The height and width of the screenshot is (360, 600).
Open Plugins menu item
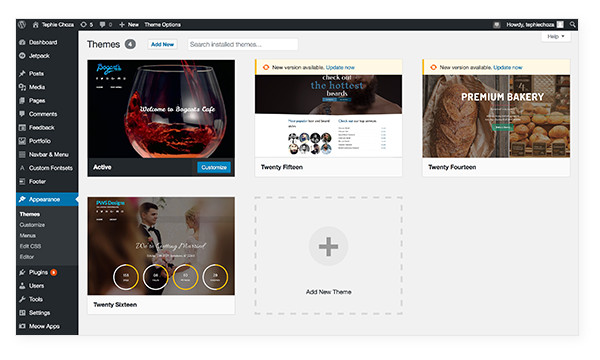(38, 272)
